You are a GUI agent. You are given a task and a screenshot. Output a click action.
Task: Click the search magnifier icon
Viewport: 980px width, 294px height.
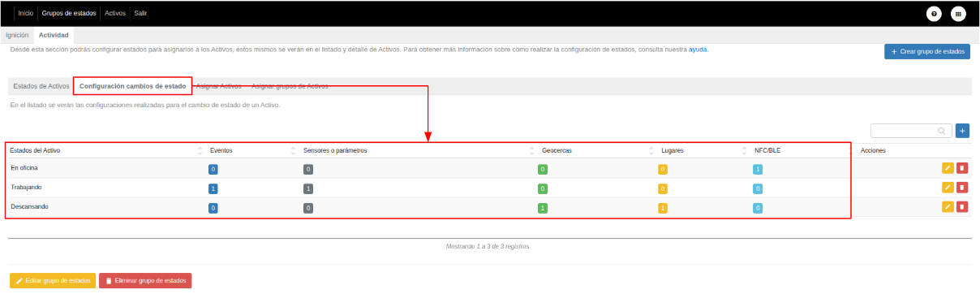click(942, 130)
